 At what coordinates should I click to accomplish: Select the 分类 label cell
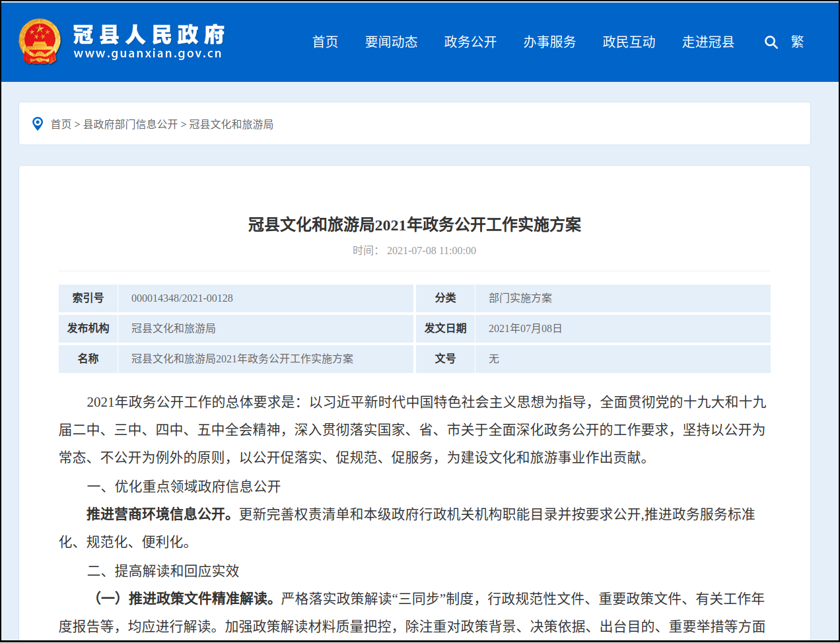tap(445, 298)
